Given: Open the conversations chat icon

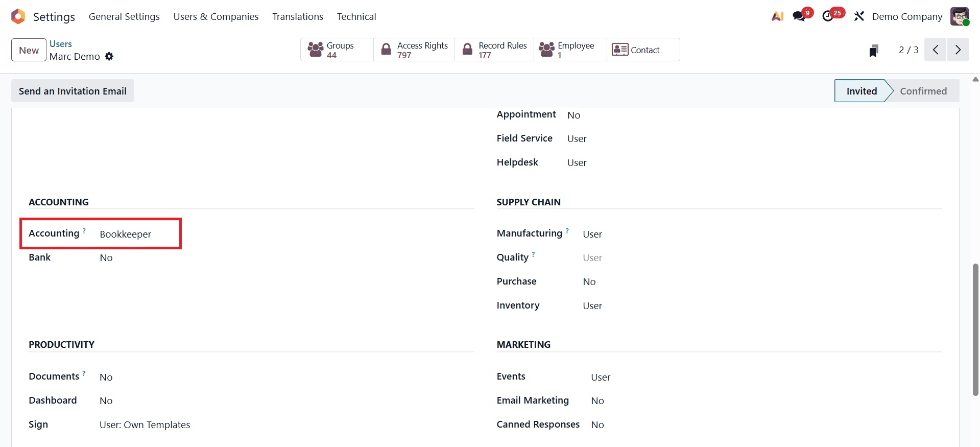Looking at the screenshot, I should (x=799, y=16).
